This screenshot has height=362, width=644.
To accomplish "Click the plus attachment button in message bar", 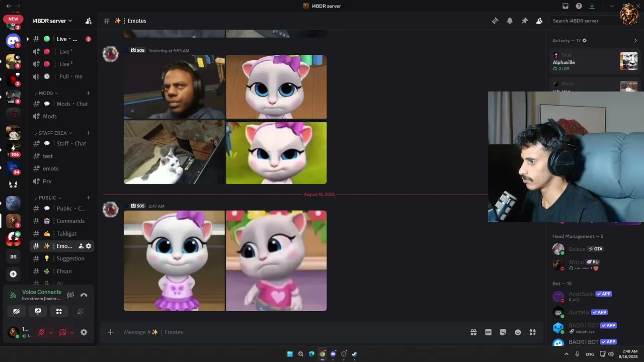I will coord(111,332).
